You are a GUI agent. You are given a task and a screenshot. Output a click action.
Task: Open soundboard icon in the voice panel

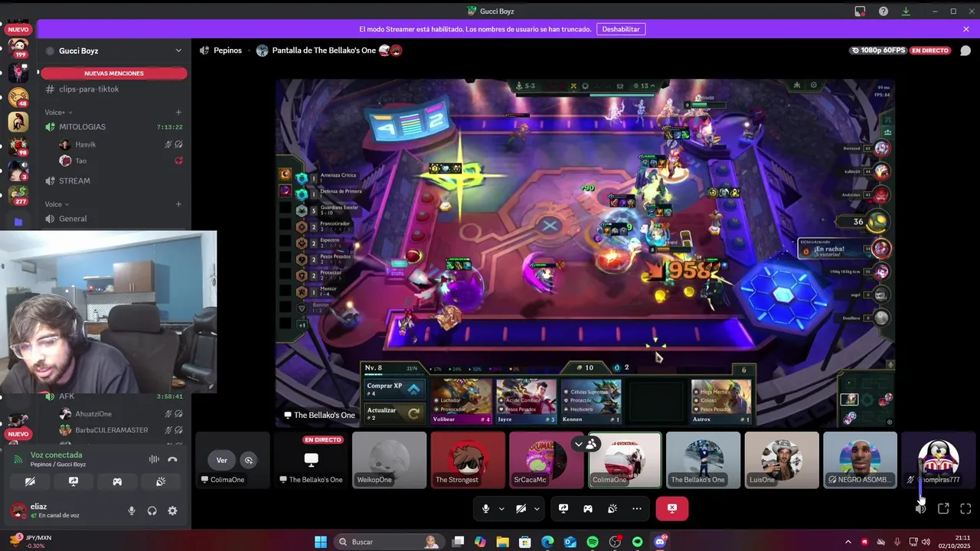click(x=161, y=482)
